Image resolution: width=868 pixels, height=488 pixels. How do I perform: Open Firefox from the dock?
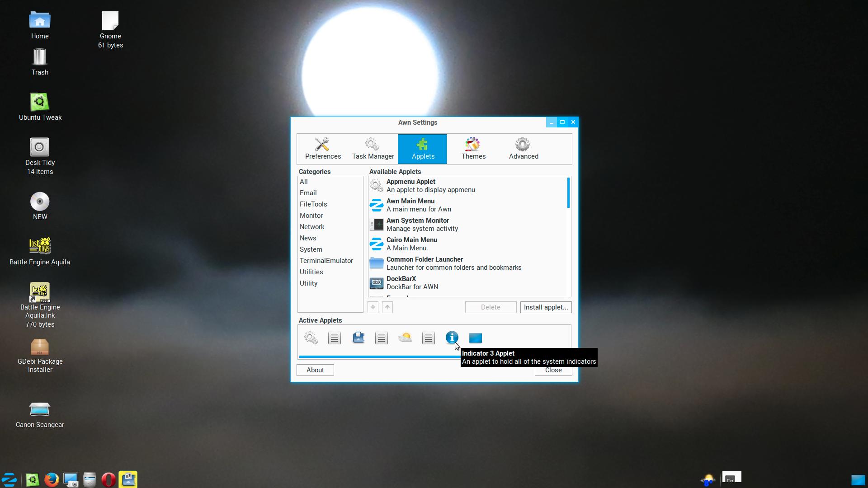52,479
